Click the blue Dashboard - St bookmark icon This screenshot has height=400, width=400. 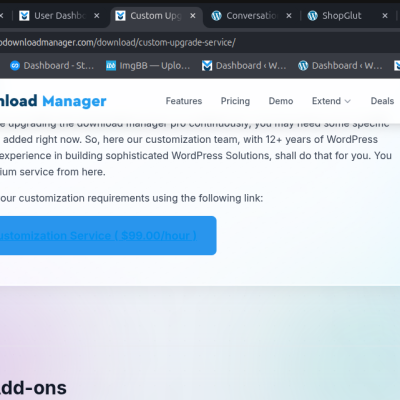[15, 66]
